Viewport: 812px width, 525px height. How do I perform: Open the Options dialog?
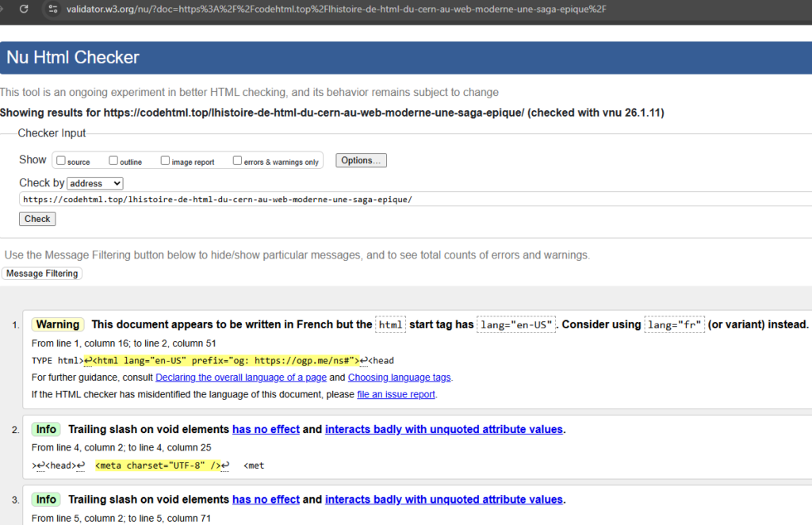tap(361, 159)
